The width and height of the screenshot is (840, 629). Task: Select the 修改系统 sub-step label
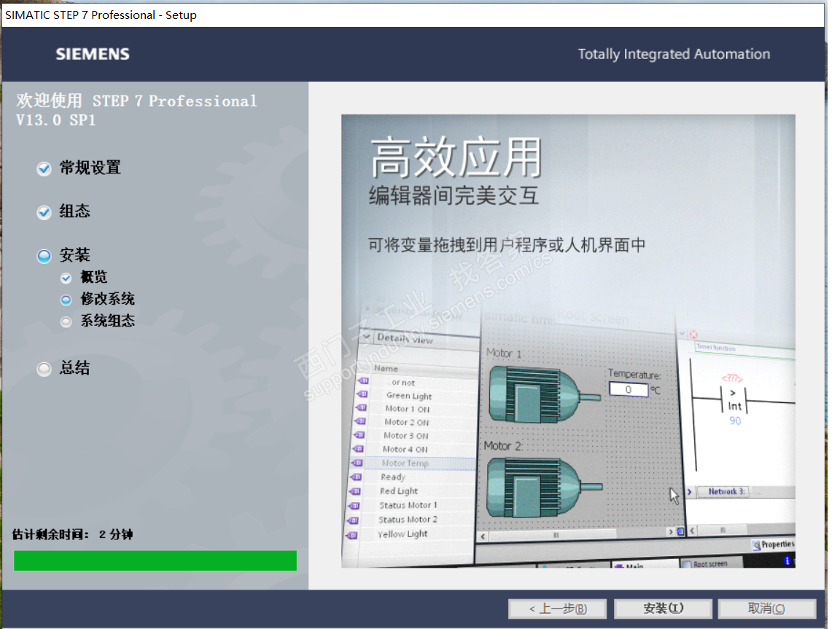click(107, 299)
